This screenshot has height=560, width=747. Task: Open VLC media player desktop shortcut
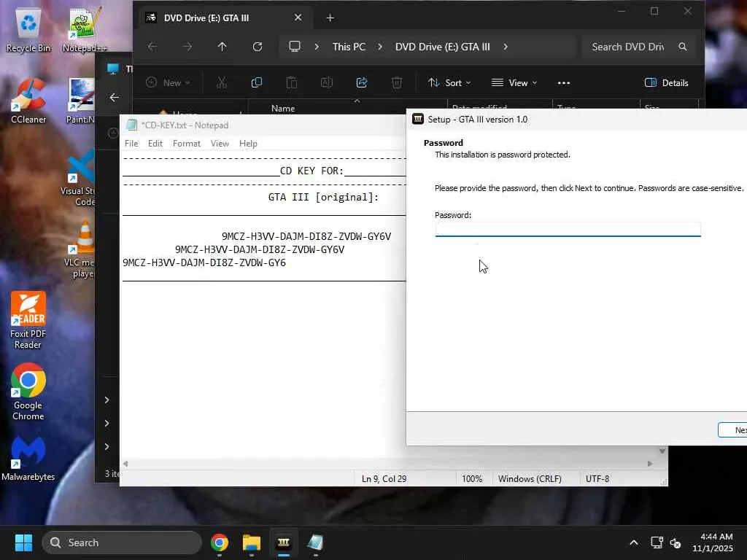pos(82,250)
